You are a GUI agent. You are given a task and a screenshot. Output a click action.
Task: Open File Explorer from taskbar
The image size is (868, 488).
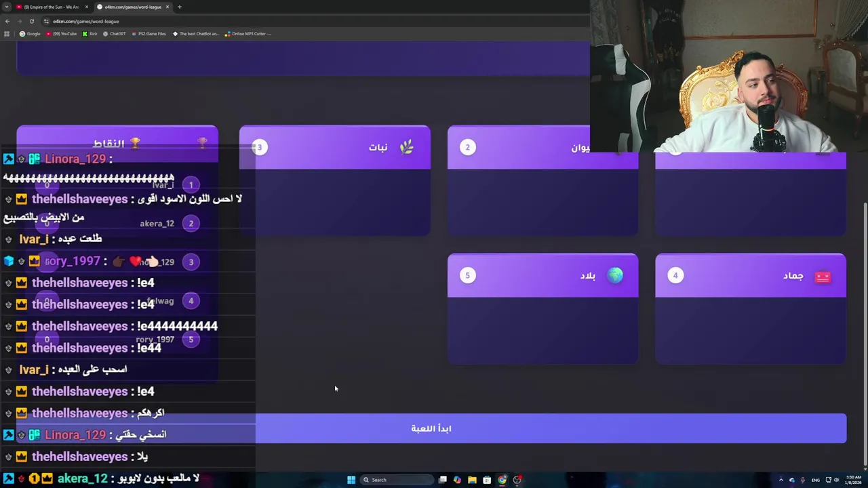point(472,480)
